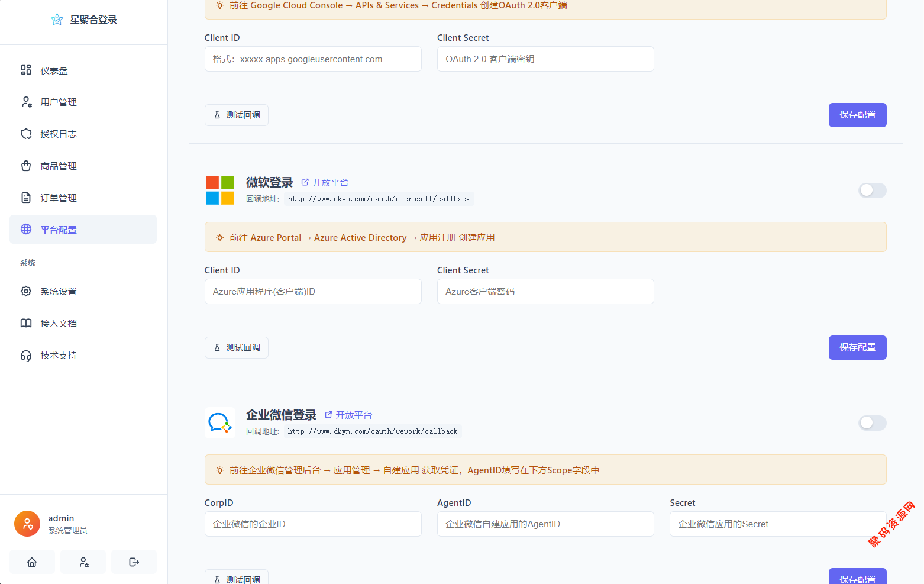This screenshot has width=924, height=584.
Task: Click the 企业微信 AgentID input field
Action: (x=545, y=524)
